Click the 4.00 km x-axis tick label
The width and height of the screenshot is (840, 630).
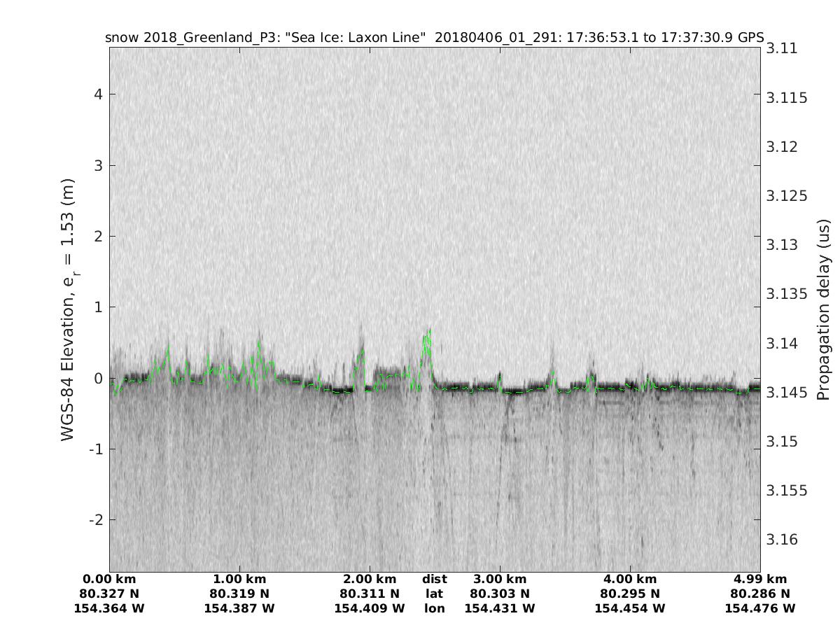pyautogui.click(x=630, y=579)
